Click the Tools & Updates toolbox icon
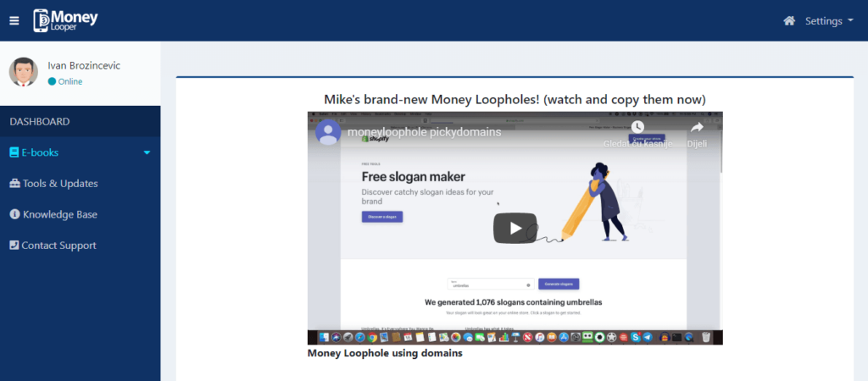This screenshot has width=868, height=381. click(x=15, y=184)
